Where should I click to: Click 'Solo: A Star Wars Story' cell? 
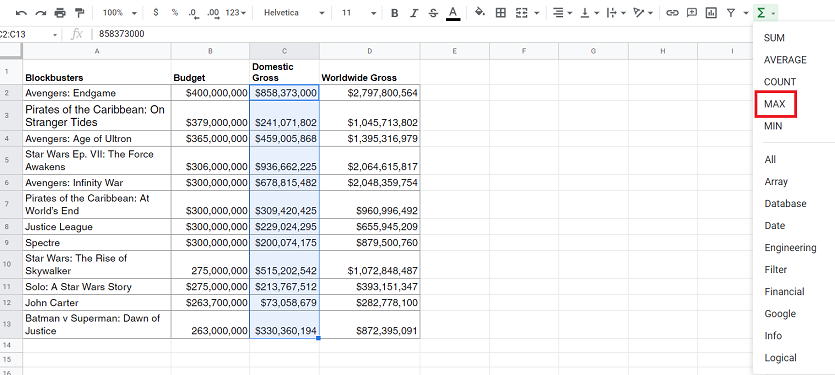coord(97,287)
